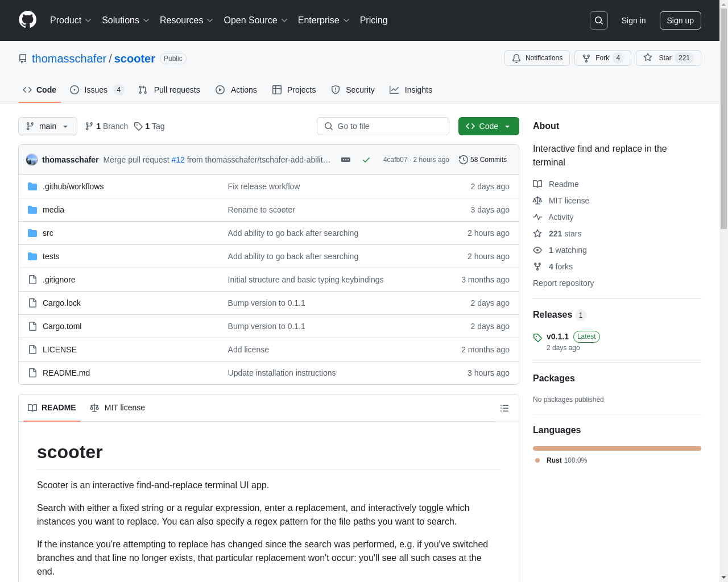Switch to the Insights tab
The height and width of the screenshot is (582, 728).
point(411,90)
